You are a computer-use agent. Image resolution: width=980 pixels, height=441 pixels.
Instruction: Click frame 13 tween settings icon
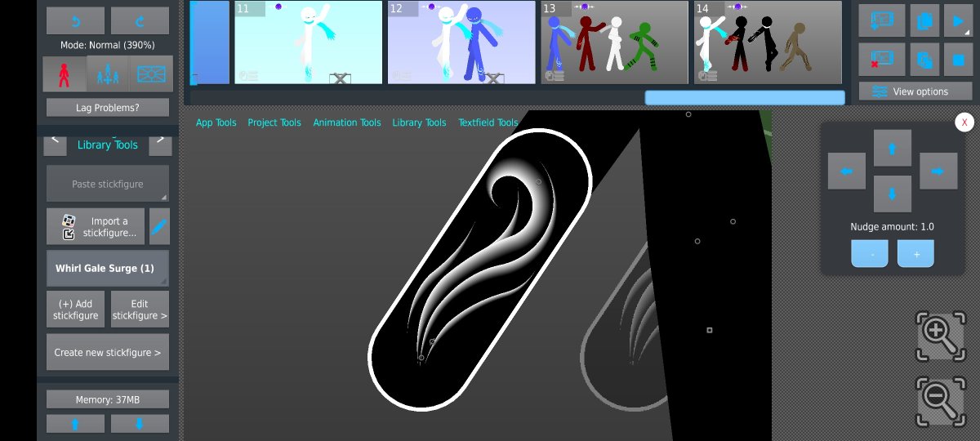point(555,76)
